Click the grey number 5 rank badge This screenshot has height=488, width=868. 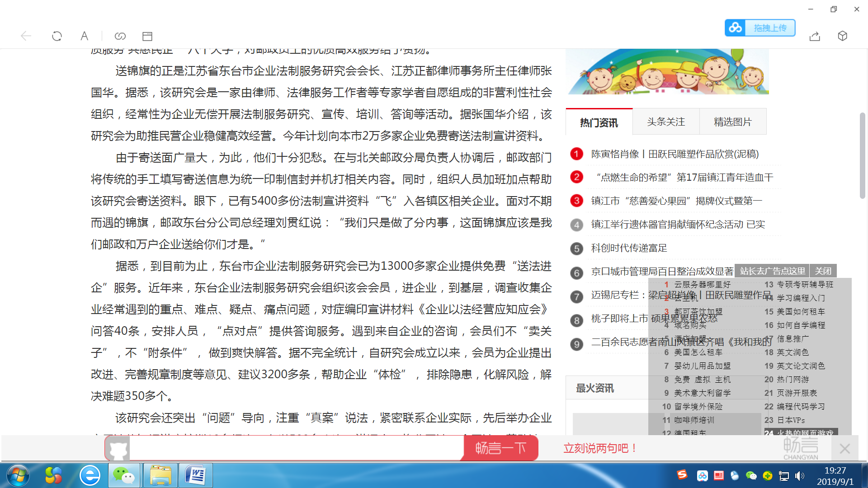click(576, 249)
